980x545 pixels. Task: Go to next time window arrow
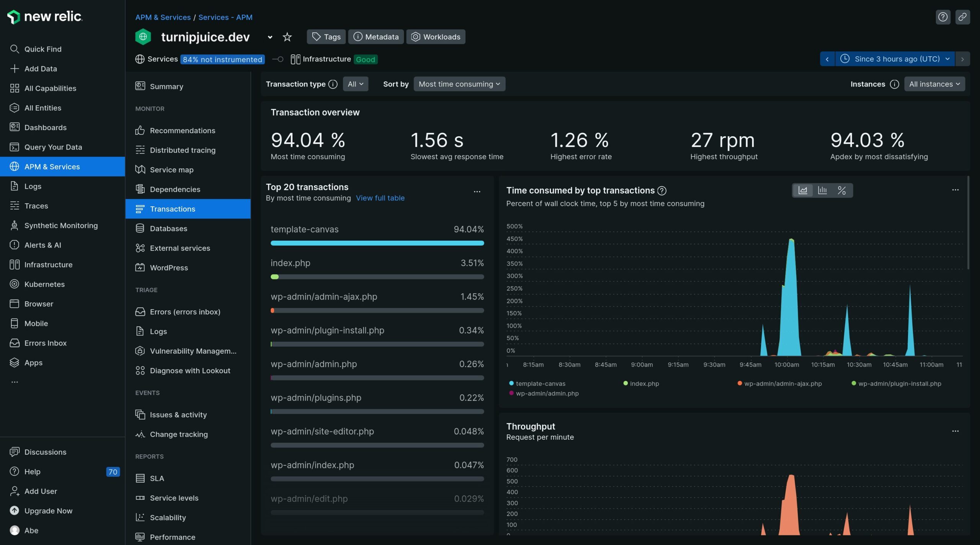[962, 59]
